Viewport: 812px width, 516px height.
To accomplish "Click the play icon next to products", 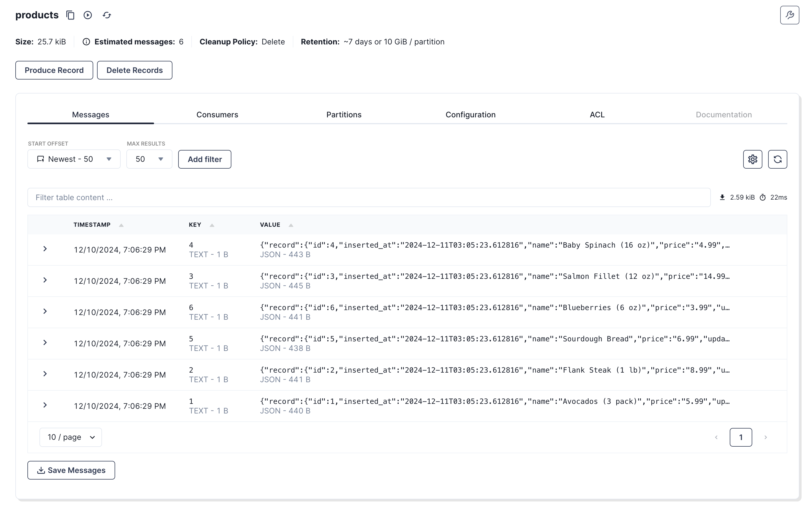I will click(x=88, y=15).
